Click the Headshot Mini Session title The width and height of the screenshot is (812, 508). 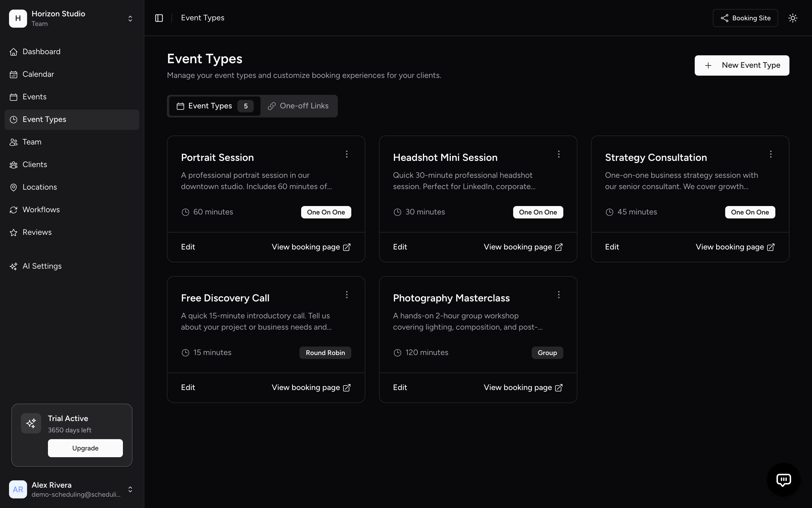[x=445, y=157]
